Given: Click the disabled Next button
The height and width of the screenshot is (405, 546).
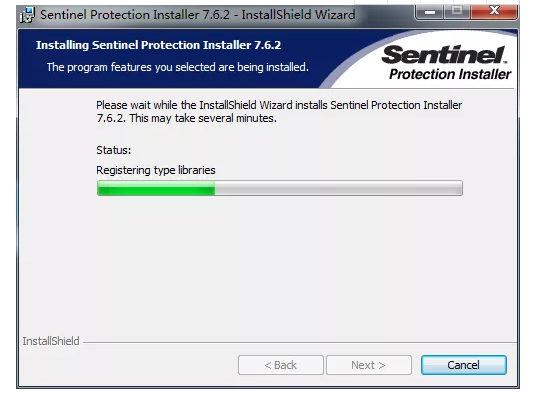Looking at the screenshot, I should [x=369, y=365].
